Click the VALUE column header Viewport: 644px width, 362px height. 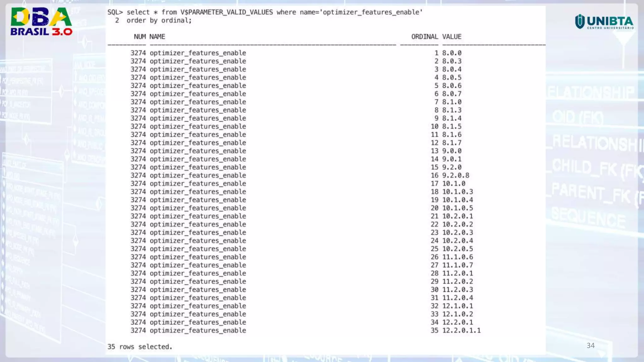pyautogui.click(x=452, y=36)
